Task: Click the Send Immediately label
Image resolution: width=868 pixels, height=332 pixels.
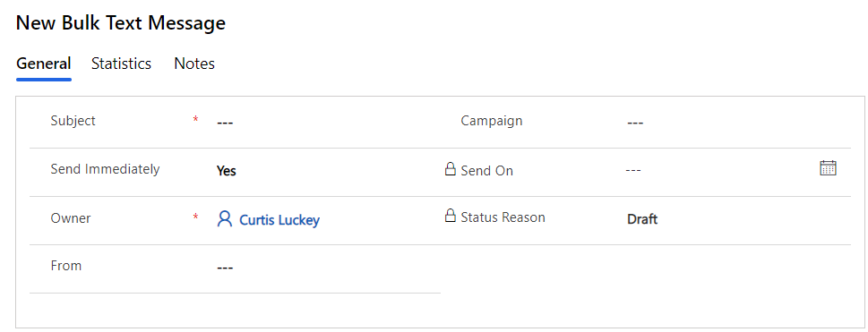Action: click(105, 169)
